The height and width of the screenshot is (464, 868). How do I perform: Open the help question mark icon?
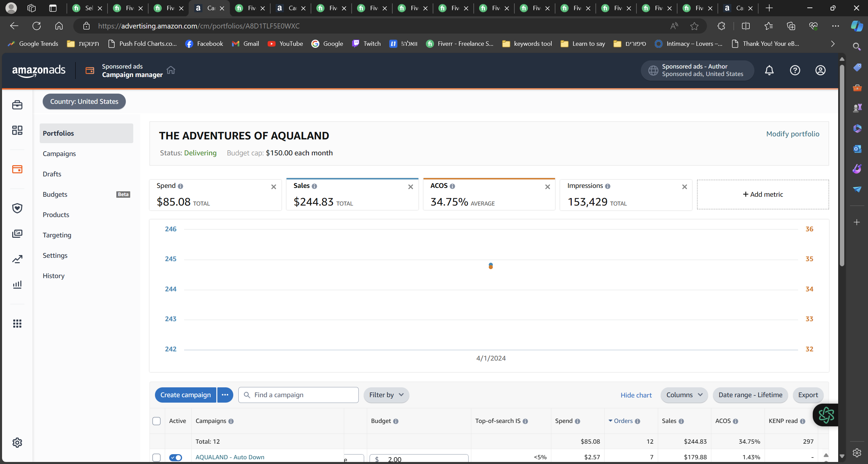click(x=795, y=70)
